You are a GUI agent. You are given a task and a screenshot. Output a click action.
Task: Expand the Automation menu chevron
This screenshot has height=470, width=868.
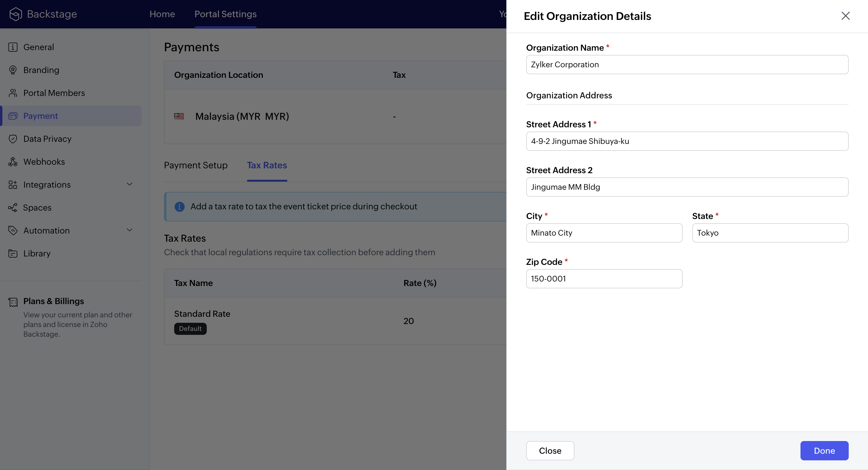pos(129,230)
